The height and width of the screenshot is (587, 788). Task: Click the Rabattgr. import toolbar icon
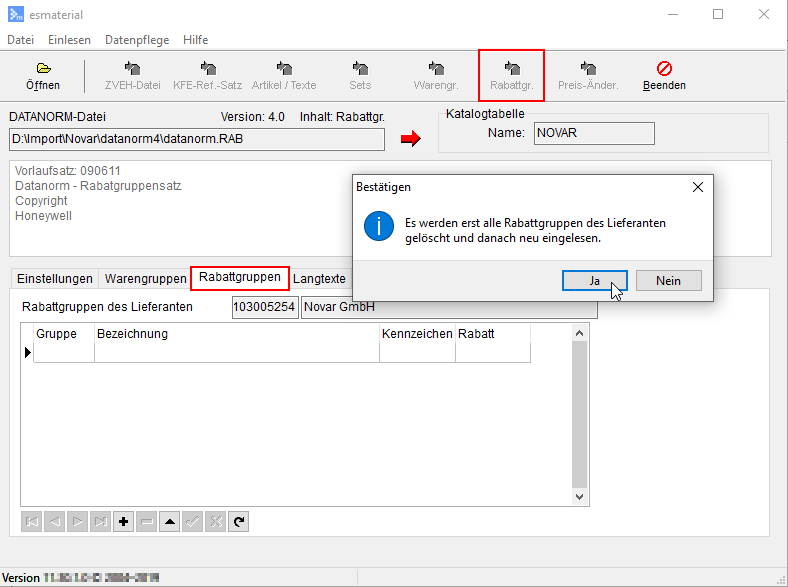coord(511,69)
